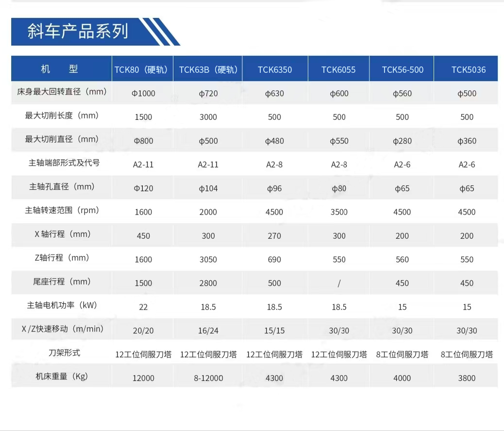This screenshot has height=431, width=504.
Task: Click the 主轴转速范围 row label
Action: click(x=61, y=211)
